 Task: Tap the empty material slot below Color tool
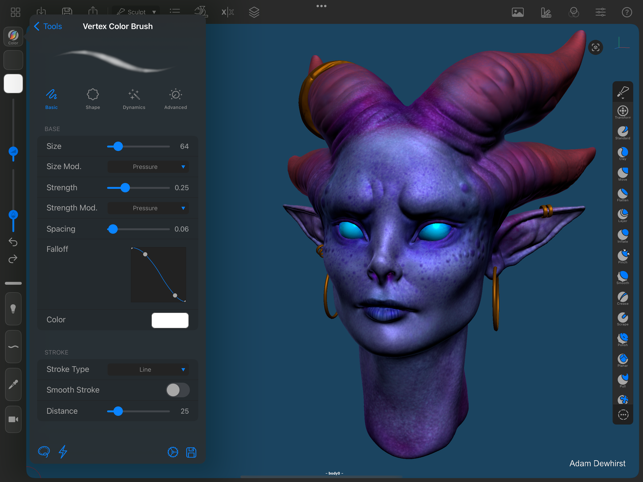[x=13, y=60]
